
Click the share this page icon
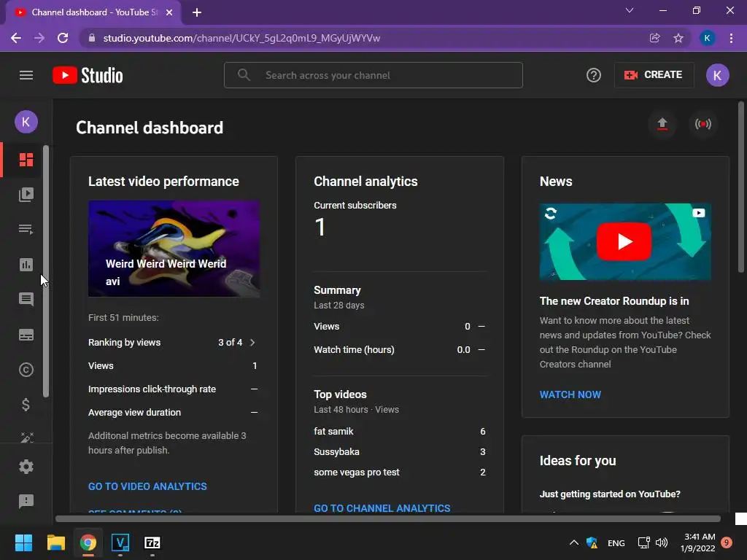coord(654,38)
